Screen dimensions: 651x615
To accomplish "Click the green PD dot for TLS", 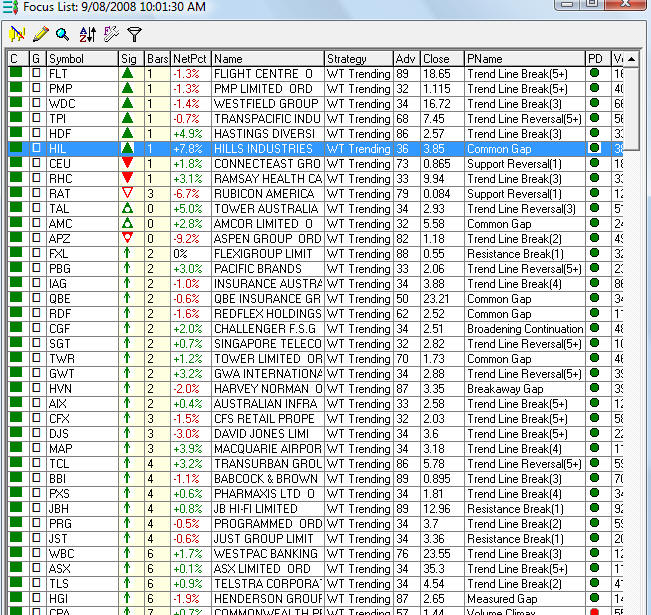I will pyautogui.click(x=594, y=583).
